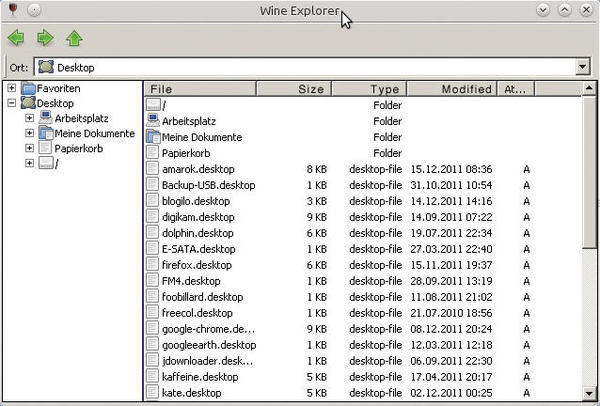
Task: Select Favoriten folder icon in tree
Action: (x=28, y=88)
